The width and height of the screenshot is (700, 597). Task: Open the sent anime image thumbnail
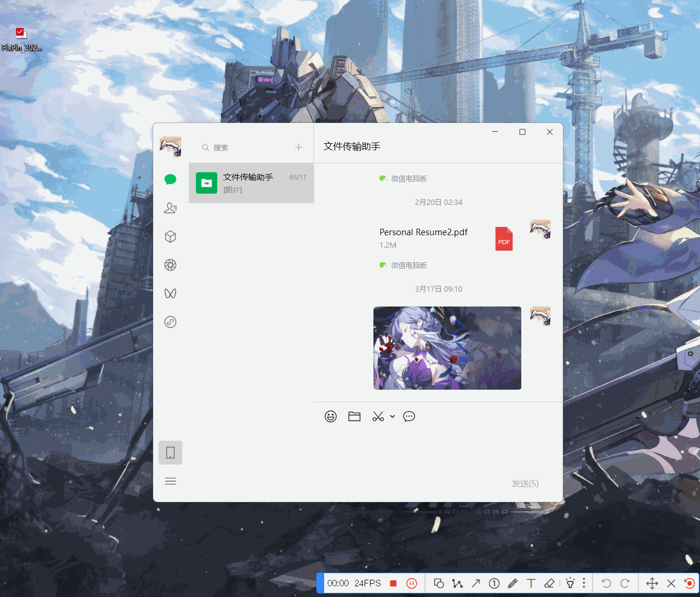tap(447, 348)
